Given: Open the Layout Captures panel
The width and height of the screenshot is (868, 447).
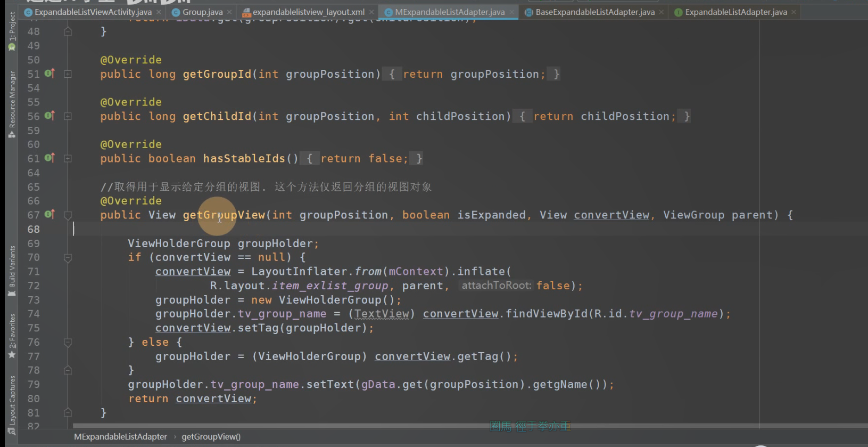Looking at the screenshot, I should click(x=12, y=405).
